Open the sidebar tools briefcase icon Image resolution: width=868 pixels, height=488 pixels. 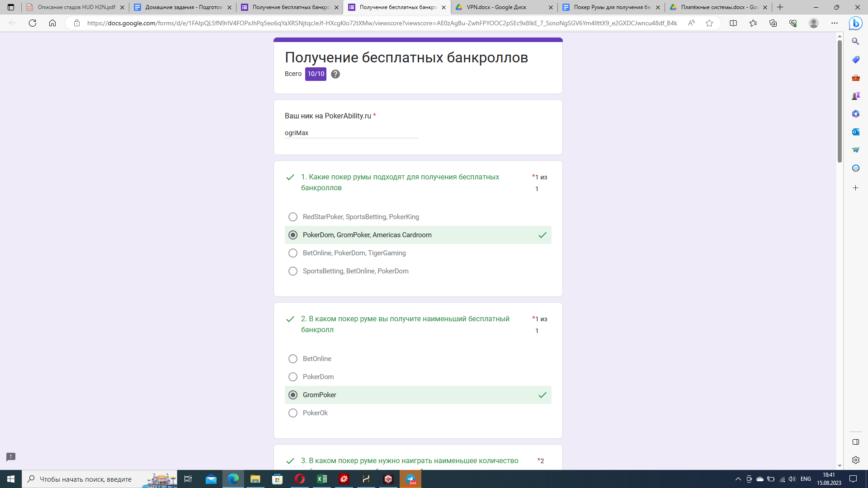click(x=855, y=78)
